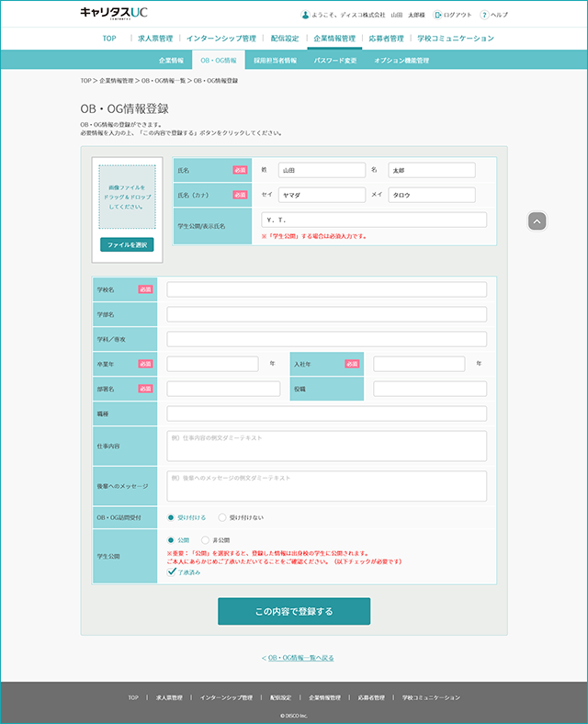Toggle the 了承済み checkbox

coord(172,571)
